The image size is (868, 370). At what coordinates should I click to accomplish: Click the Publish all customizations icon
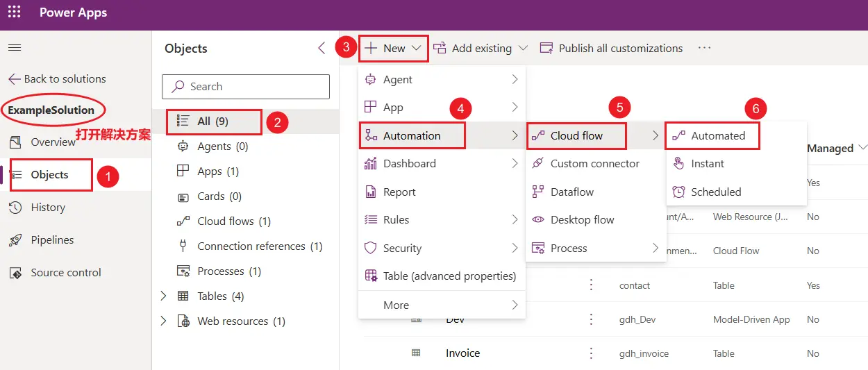point(546,48)
